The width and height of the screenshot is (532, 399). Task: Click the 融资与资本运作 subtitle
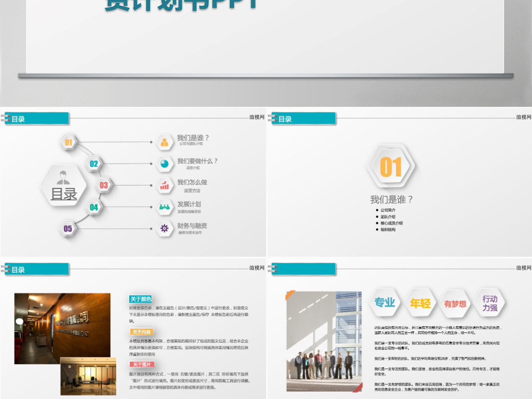[x=190, y=232]
